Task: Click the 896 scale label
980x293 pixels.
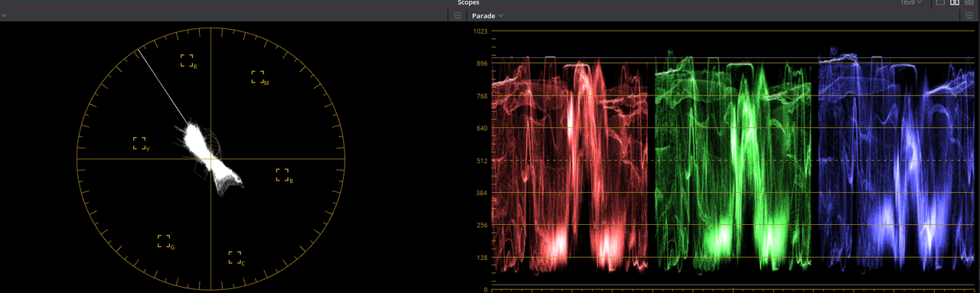Action: click(482, 63)
